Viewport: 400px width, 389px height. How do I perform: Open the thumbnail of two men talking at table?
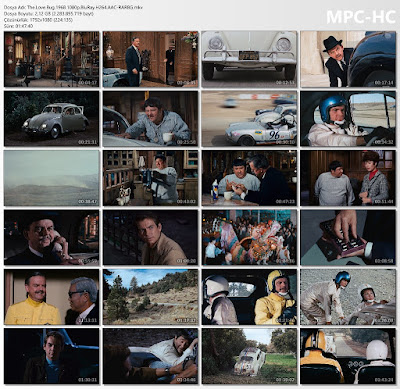click(249, 178)
